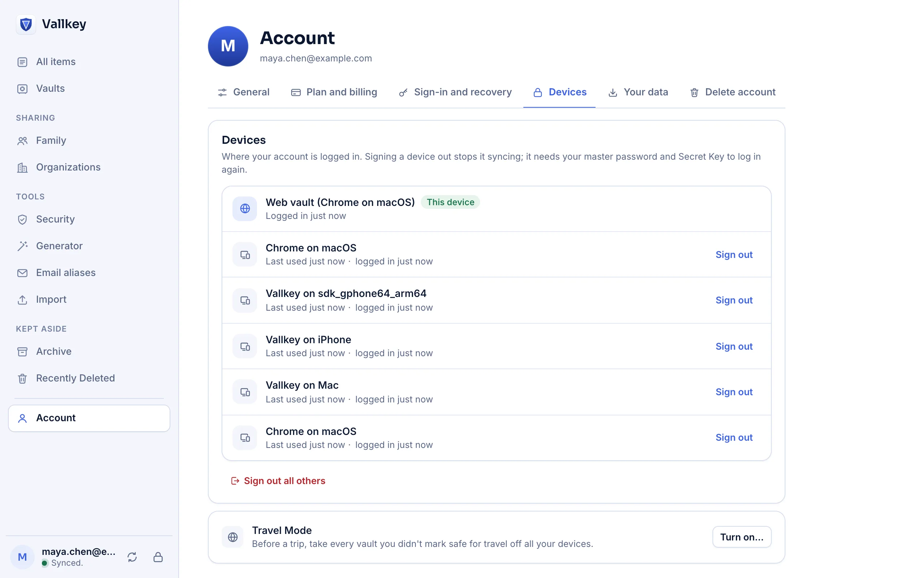Click Turn on… for Travel Mode
The image size is (924, 578).
741,537
